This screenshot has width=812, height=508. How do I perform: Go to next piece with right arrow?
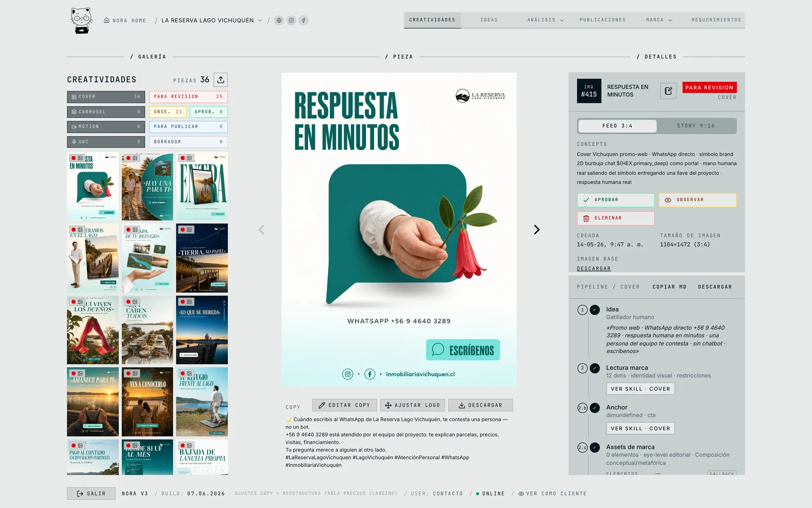click(x=536, y=230)
